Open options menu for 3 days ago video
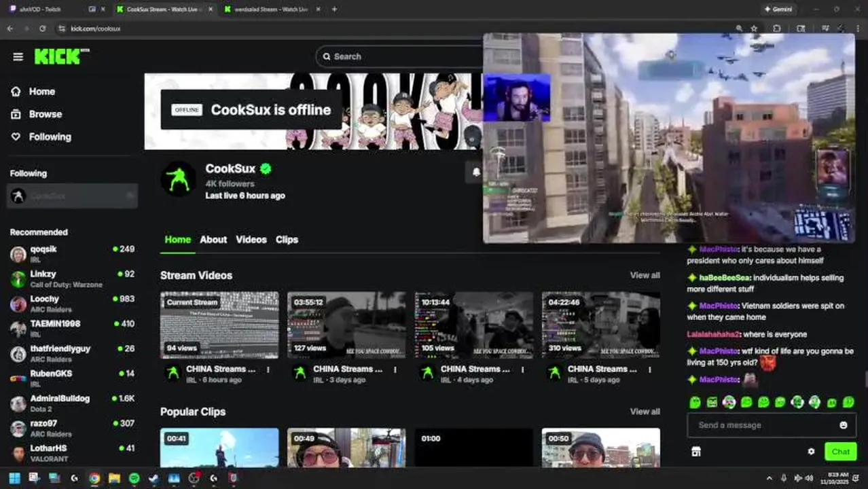The image size is (868, 489). [x=395, y=370]
